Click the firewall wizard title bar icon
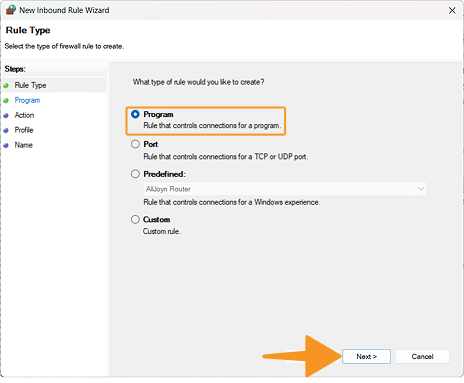The height and width of the screenshot is (383, 464). (11, 10)
